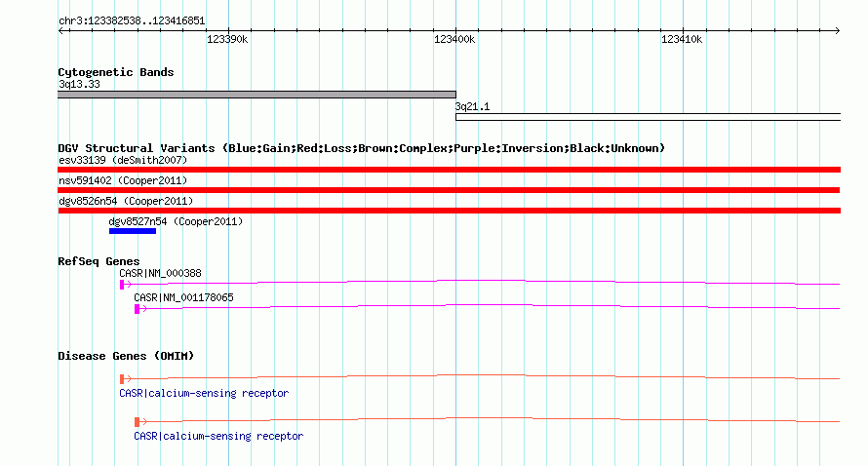Select the blue gain bar for dgv8527n54

(133, 231)
